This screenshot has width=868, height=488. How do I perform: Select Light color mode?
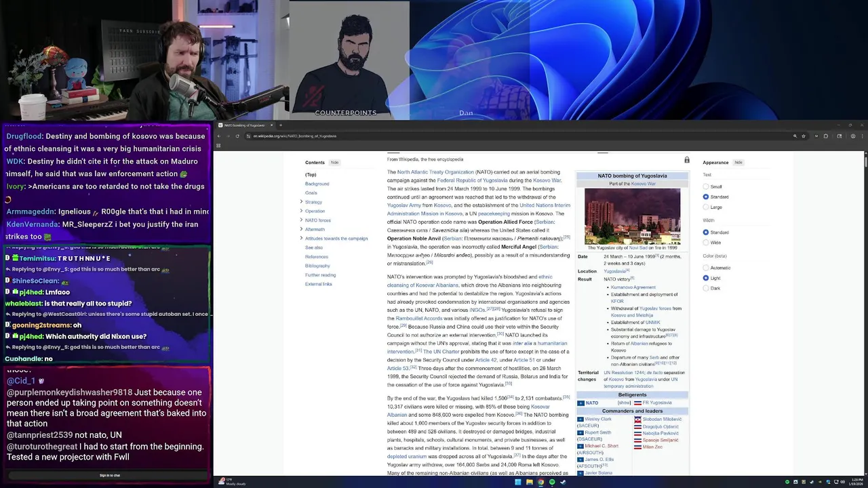point(706,278)
